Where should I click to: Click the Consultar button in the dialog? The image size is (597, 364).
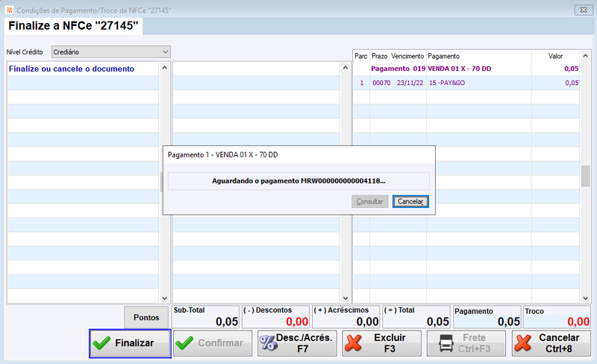(369, 201)
